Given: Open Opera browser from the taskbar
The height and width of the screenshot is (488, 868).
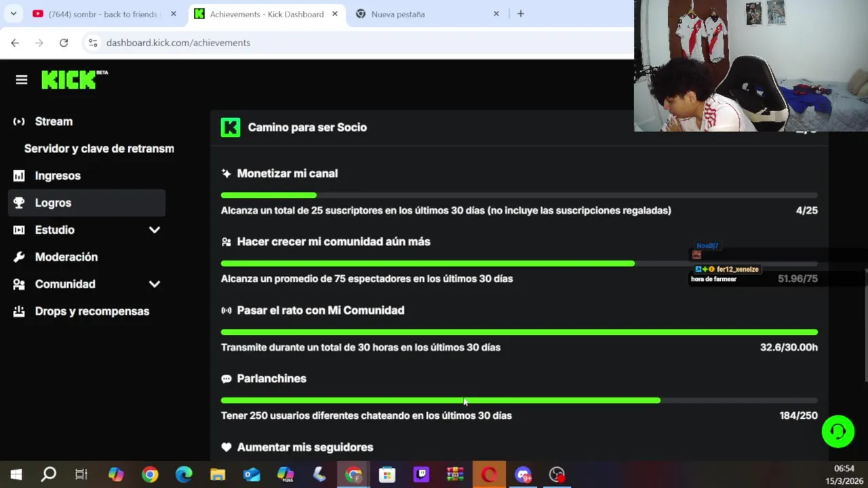Looking at the screenshot, I should 489,474.
